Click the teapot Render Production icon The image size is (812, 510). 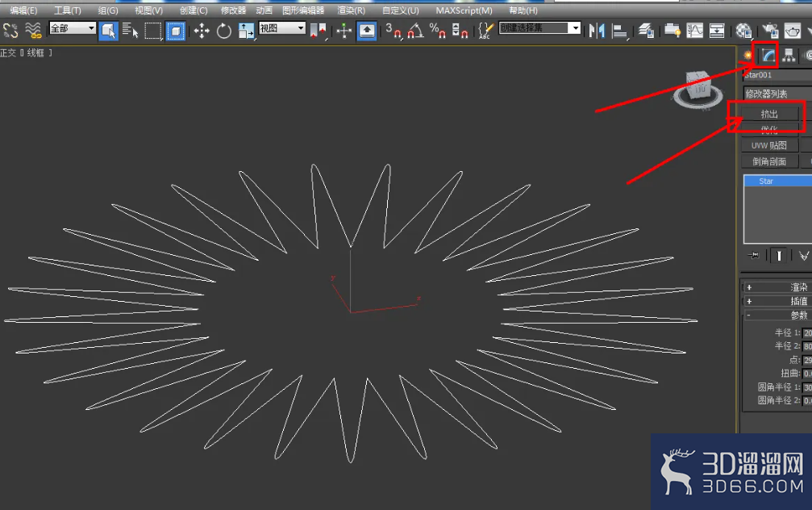[x=793, y=31]
